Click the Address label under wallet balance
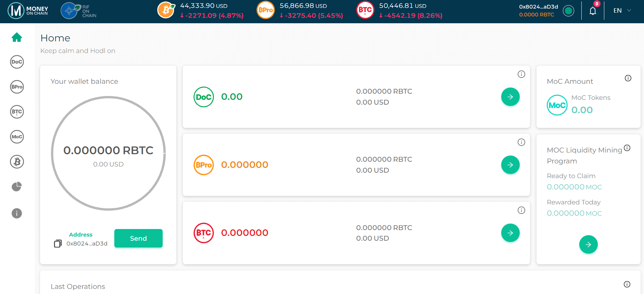Screen dimensions: 644x294 81,235
